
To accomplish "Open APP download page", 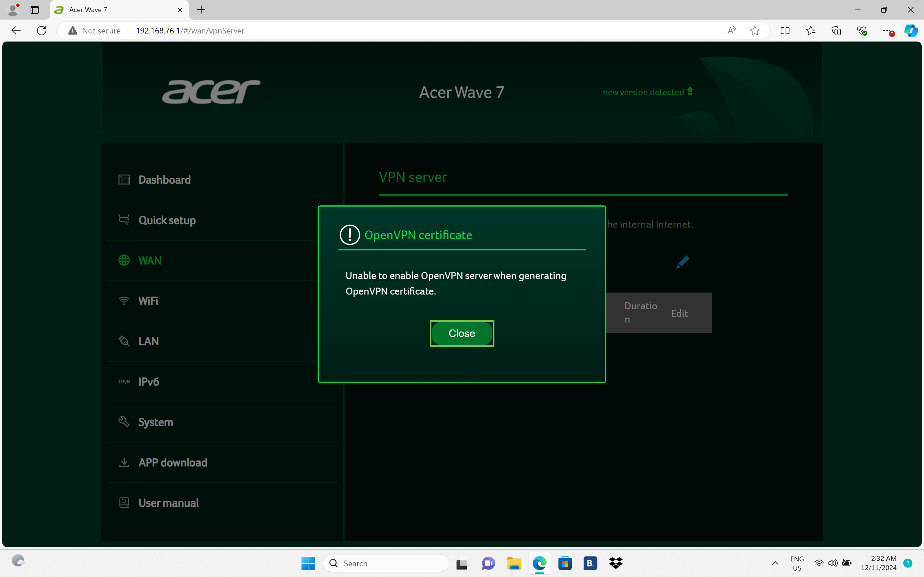I will point(173,463).
